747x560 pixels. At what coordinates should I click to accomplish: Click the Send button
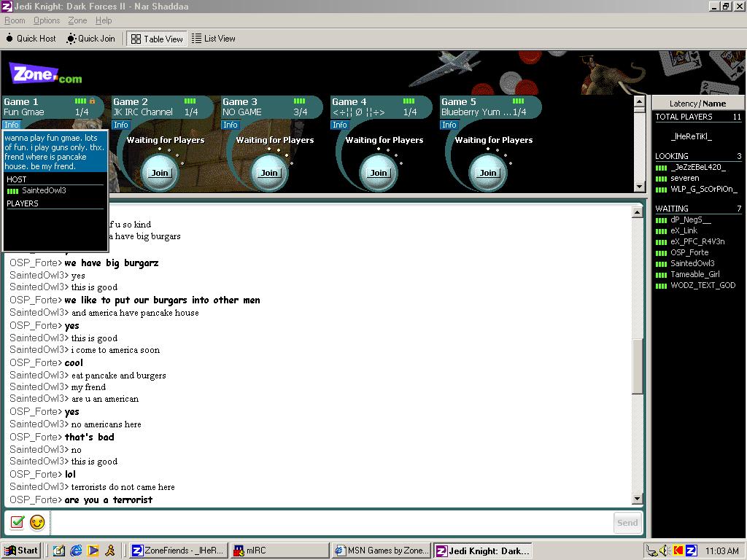tap(627, 522)
